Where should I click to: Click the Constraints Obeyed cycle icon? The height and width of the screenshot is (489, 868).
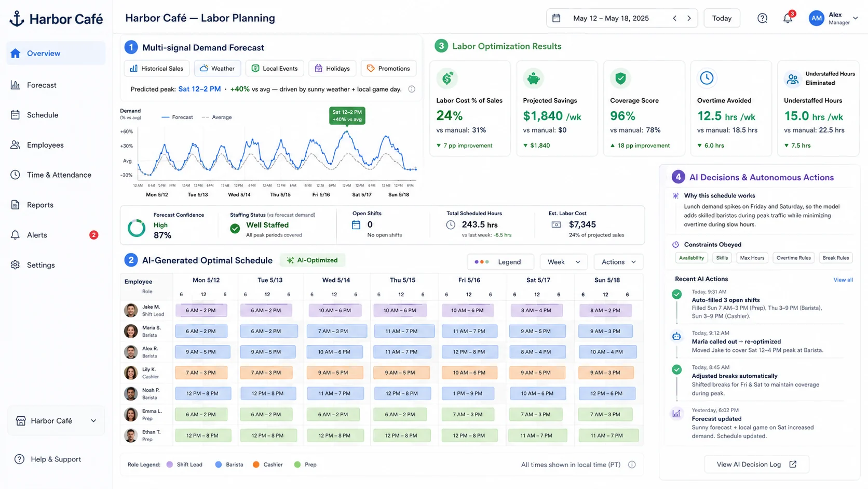coord(675,245)
